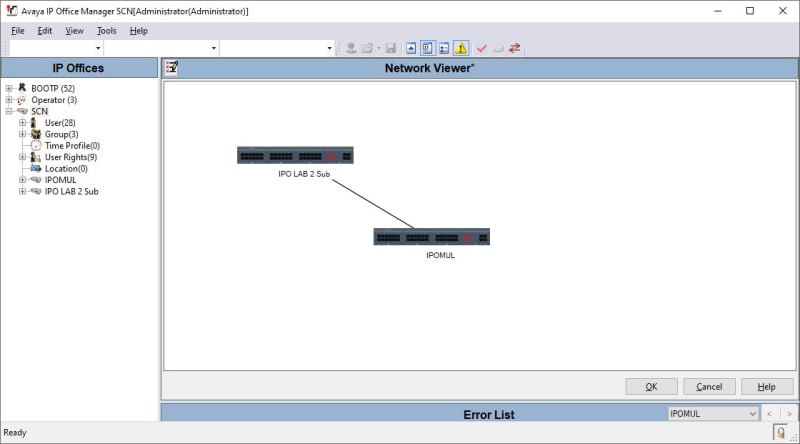This screenshot has width=800, height=444.
Task: Click the next arrow in Error List
Action: [x=789, y=414]
